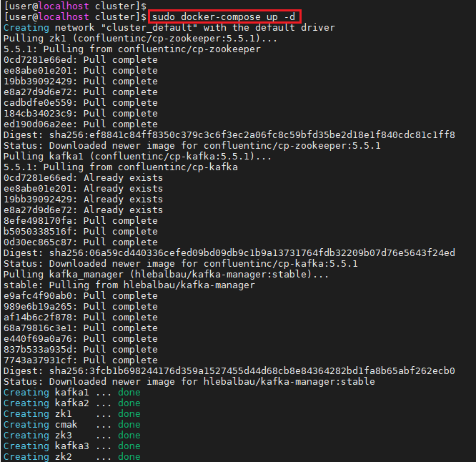
Task: Click 'stable: Pulling from hlebalbau/kafka-manager' line
Action: tap(129, 285)
